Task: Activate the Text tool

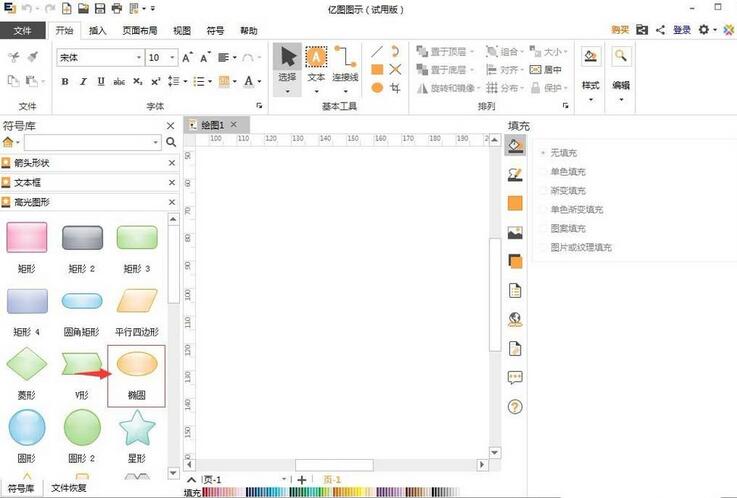Action: pyautogui.click(x=316, y=63)
